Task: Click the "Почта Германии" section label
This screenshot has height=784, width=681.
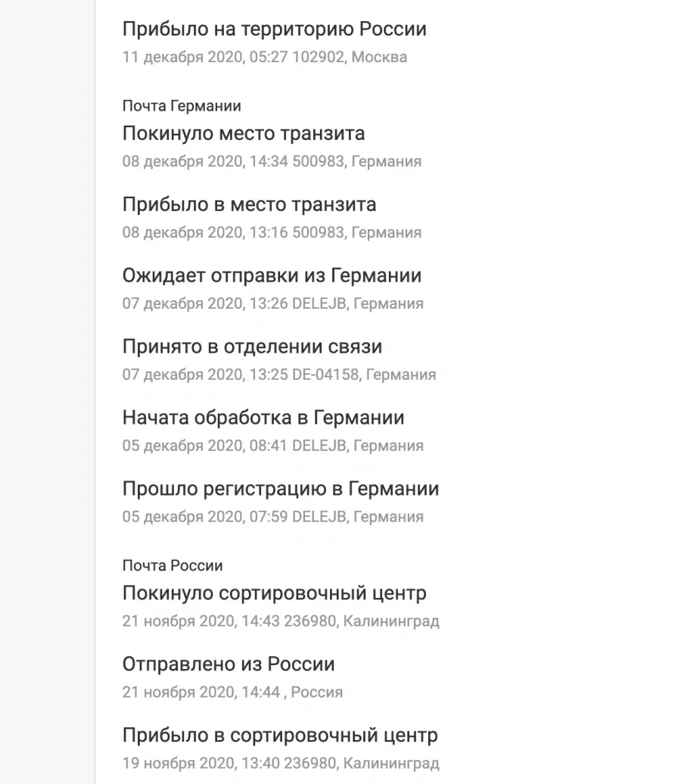Action: click(182, 106)
